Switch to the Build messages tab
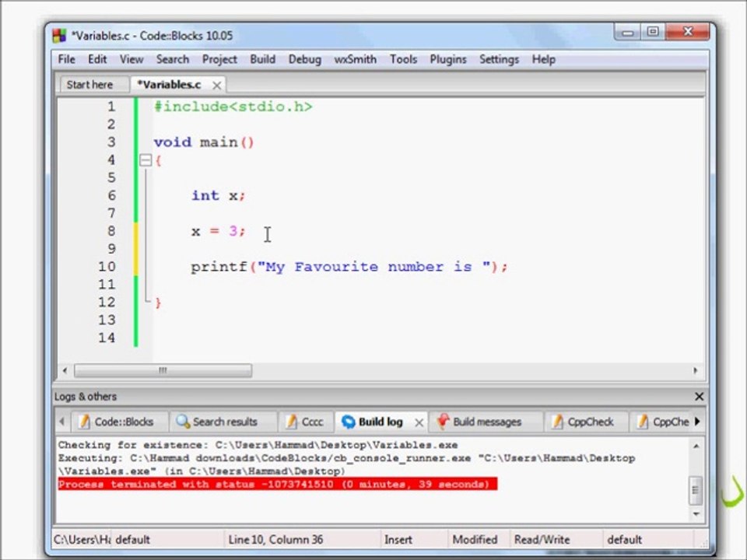 [485, 422]
